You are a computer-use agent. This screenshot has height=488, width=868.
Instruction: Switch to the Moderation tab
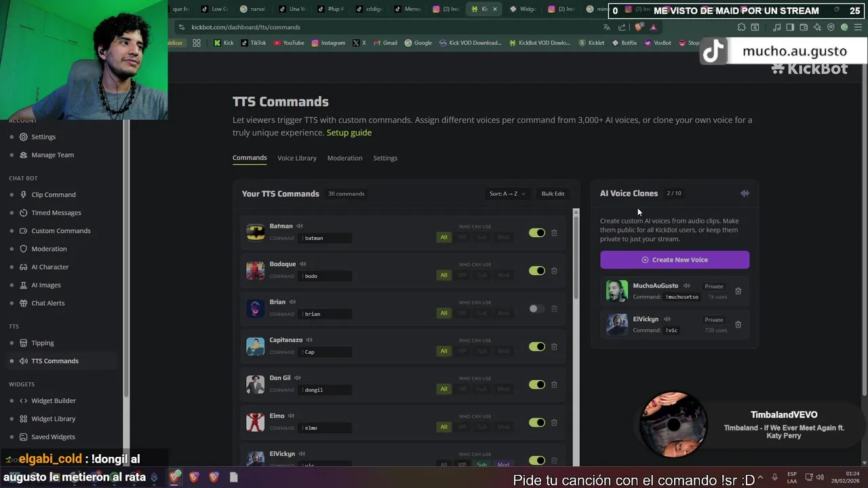point(344,158)
